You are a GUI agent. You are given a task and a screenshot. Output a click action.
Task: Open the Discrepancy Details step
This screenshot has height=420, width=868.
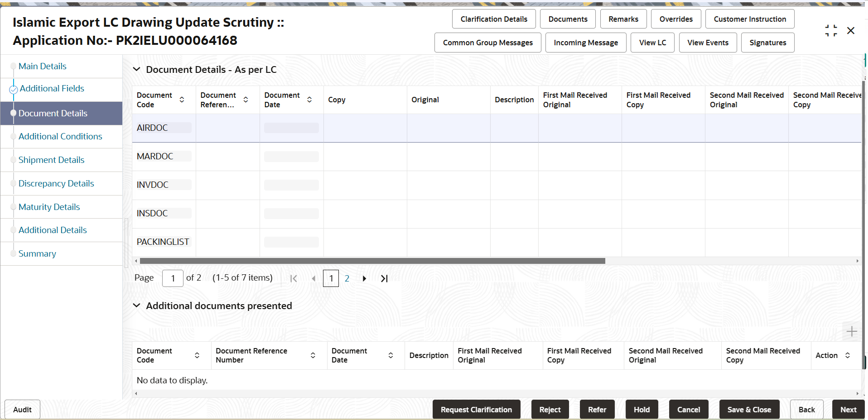click(56, 183)
